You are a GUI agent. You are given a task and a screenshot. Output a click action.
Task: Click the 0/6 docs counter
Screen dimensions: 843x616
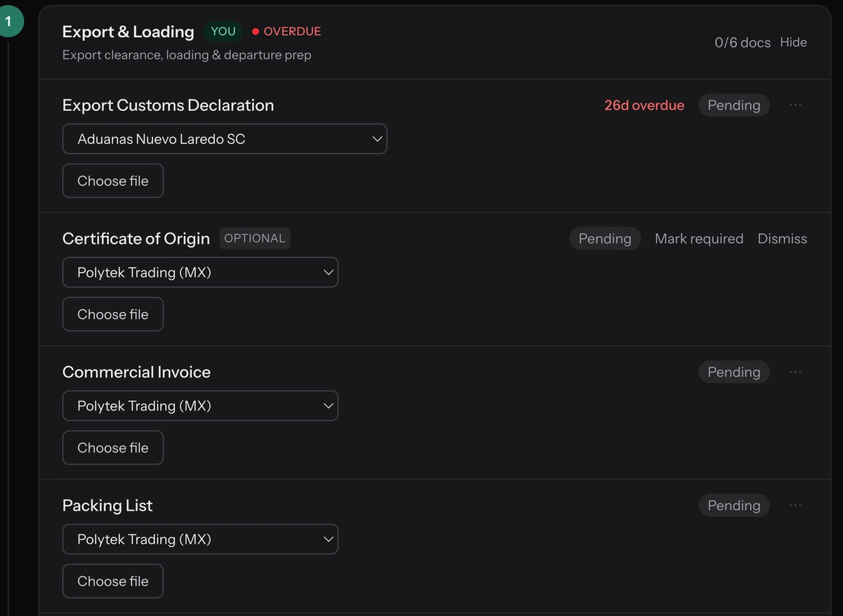pyautogui.click(x=743, y=42)
